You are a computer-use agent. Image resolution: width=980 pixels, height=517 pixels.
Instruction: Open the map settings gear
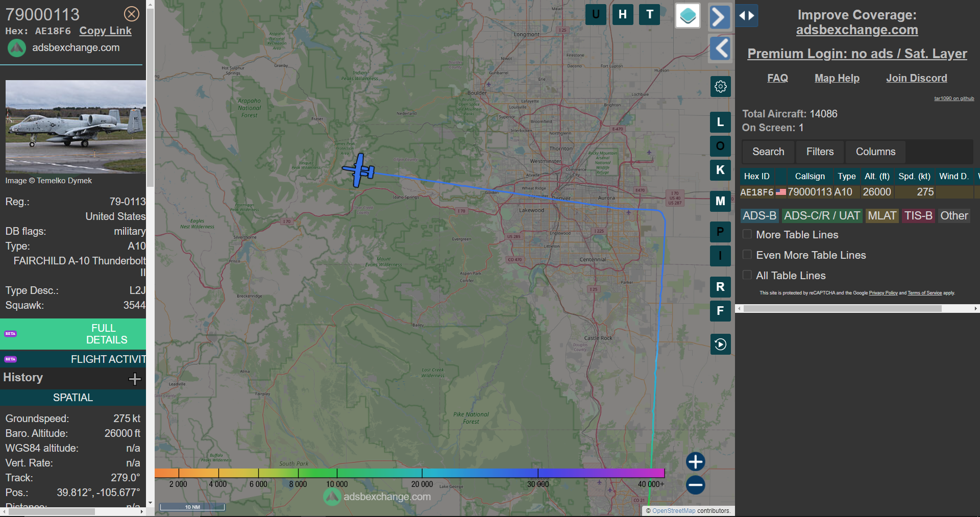pyautogui.click(x=720, y=86)
